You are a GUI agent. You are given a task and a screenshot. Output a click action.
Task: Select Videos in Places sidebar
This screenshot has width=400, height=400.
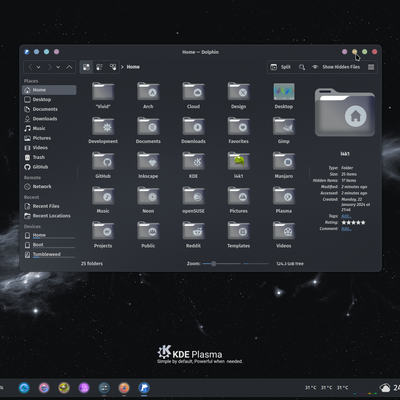click(x=49, y=148)
